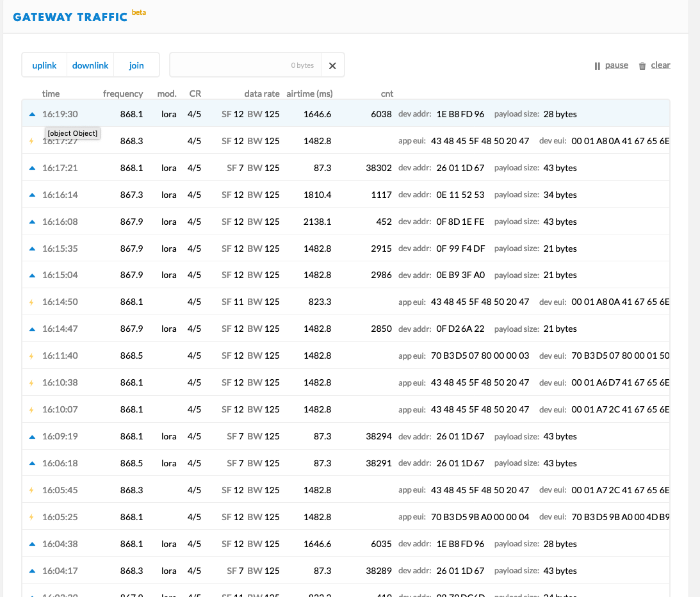Click the frequency column header
This screenshot has width=700, height=597.
tap(123, 94)
